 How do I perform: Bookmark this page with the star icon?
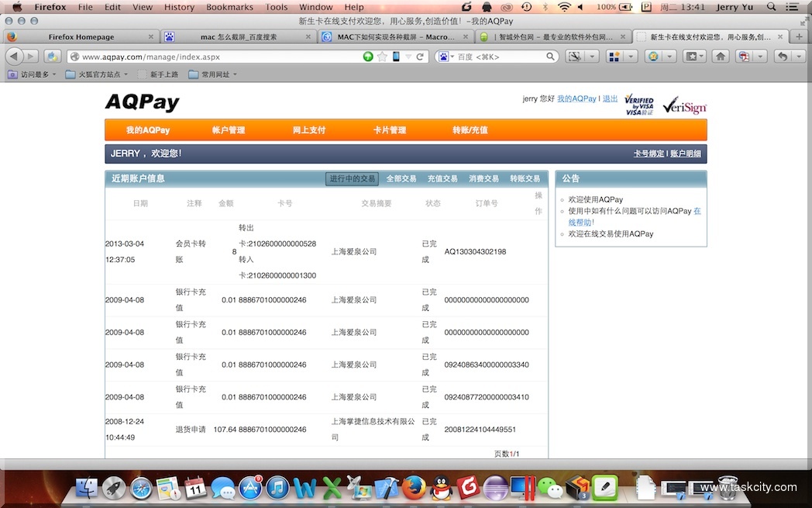382,57
